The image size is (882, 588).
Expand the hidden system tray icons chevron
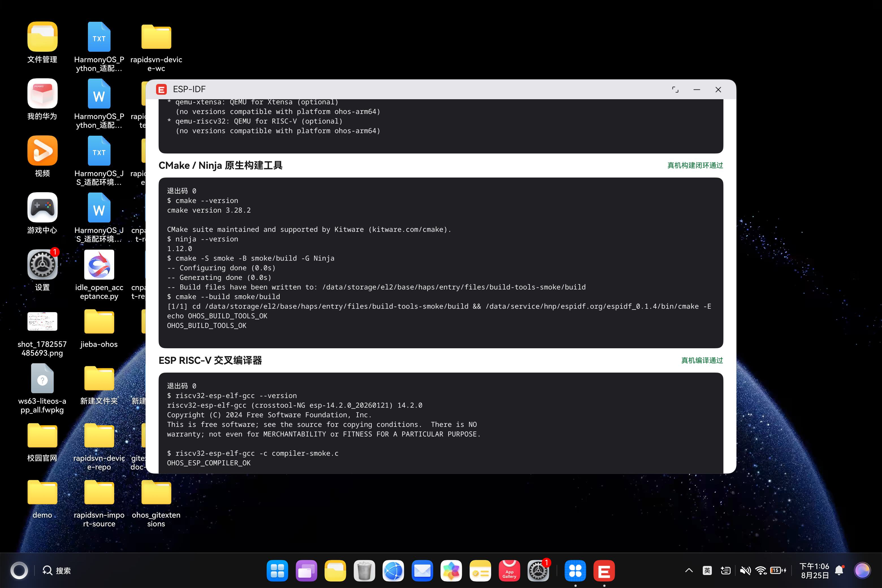click(689, 570)
